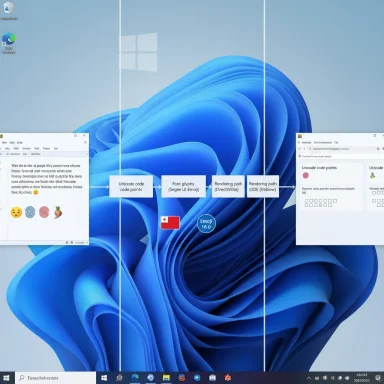Image resolution: width=384 pixels, height=384 pixels.
Task: Show hidden tray icons chevron
Action: [308, 378]
